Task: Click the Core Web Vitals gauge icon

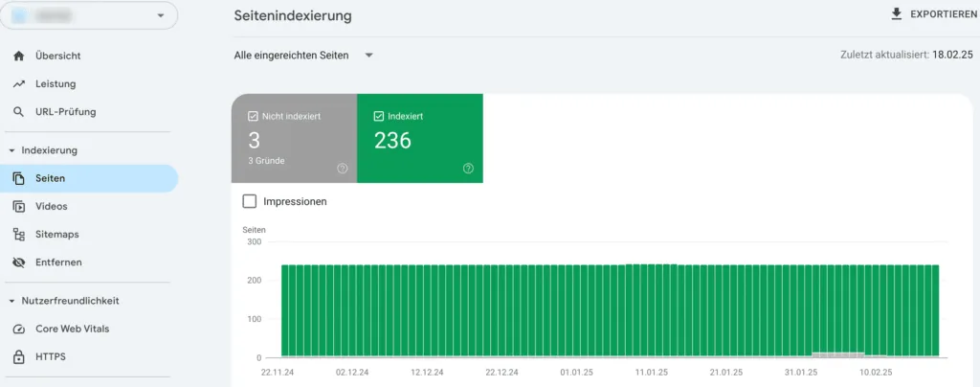Action: click(x=19, y=329)
